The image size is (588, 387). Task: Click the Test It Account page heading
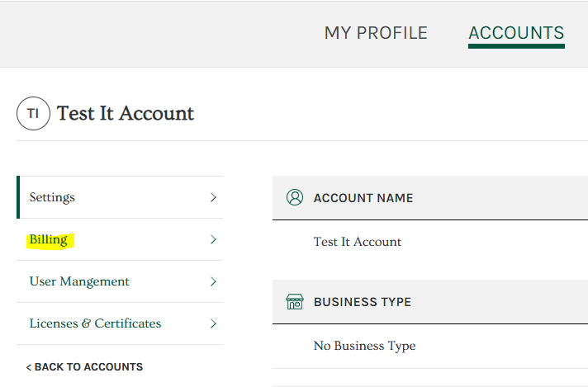tap(126, 114)
